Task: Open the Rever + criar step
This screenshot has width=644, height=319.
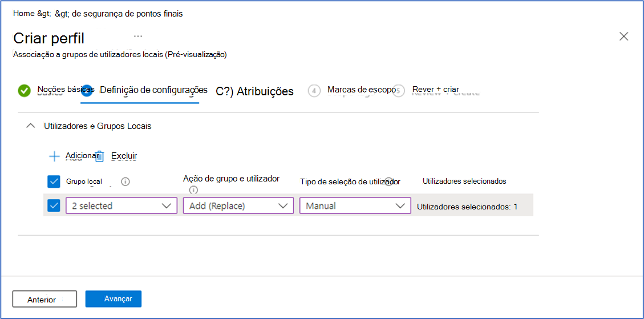Action: pyautogui.click(x=435, y=89)
